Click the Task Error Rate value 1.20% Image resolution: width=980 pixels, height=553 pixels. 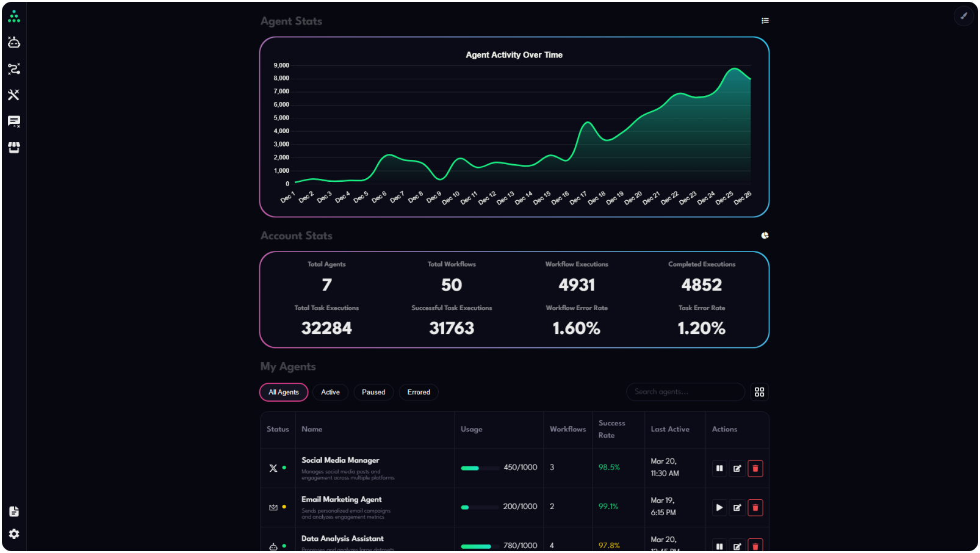[702, 328]
